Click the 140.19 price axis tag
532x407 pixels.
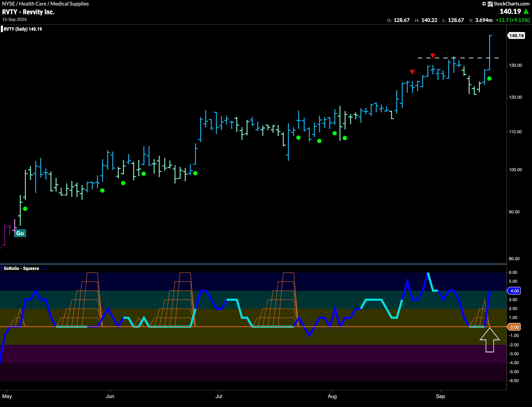(x=516, y=36)
